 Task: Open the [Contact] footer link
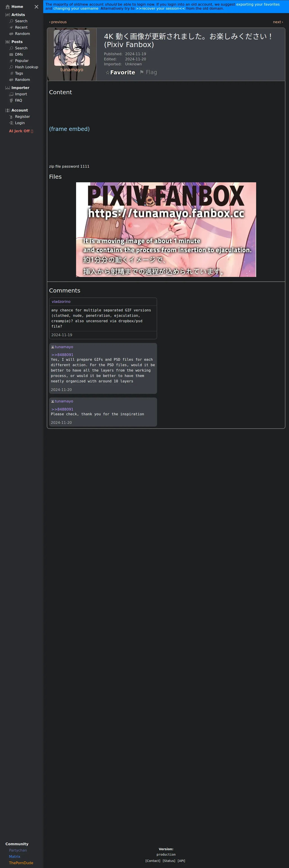tap(153, 861)
